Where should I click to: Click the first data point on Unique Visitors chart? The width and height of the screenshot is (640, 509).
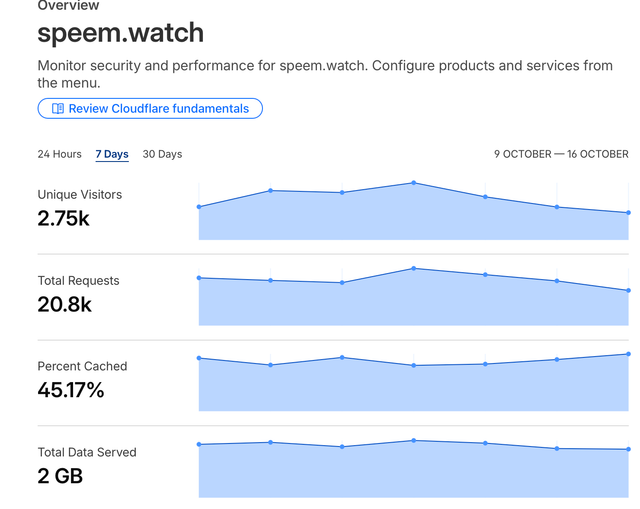click(x=199, y=207)
